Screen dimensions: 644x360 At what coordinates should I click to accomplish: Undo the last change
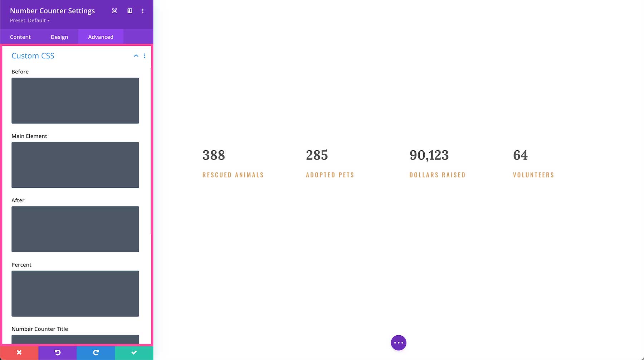click(x=57, y=352)
